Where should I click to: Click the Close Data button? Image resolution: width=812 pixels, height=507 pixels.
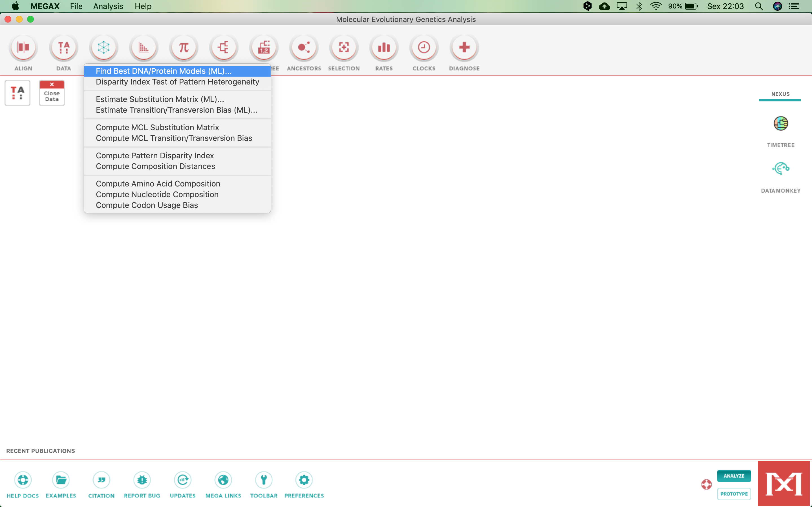52,93
